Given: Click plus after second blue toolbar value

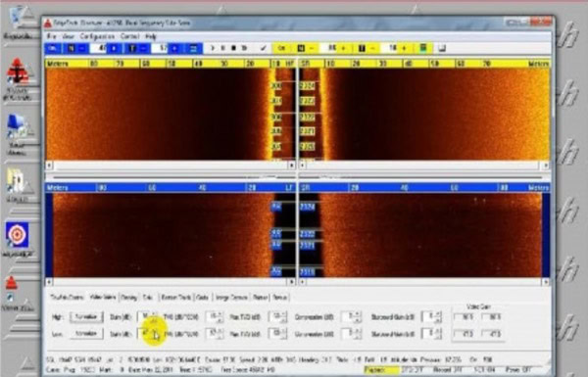Looking at the screenshot, I should pyautogui.click(x=174, y=48).
